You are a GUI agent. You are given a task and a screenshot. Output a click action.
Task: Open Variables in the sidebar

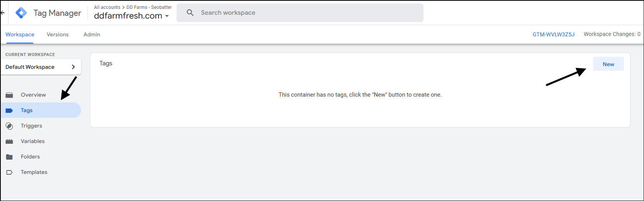click(41, 141)
